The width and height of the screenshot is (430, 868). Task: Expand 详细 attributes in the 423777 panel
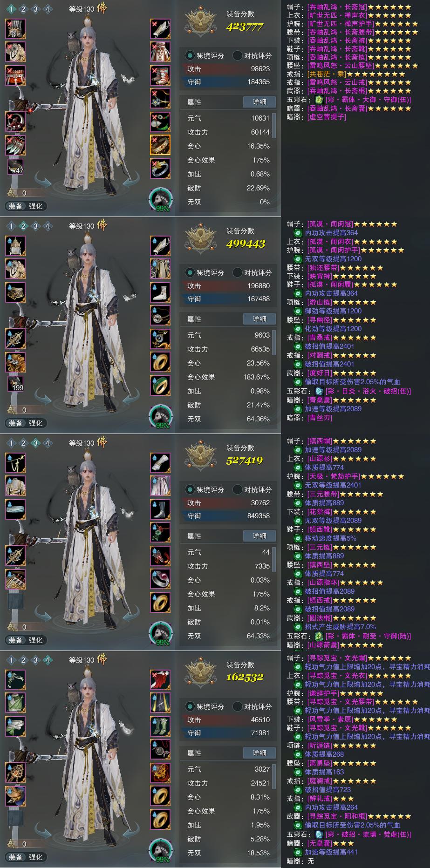point(259,102)
